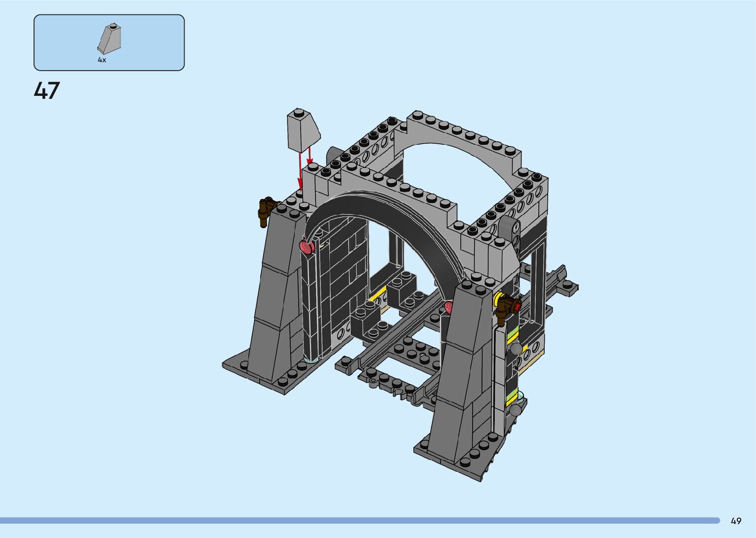Select the red round stud on the left column

pyautogui.click(x=307, y=246)
